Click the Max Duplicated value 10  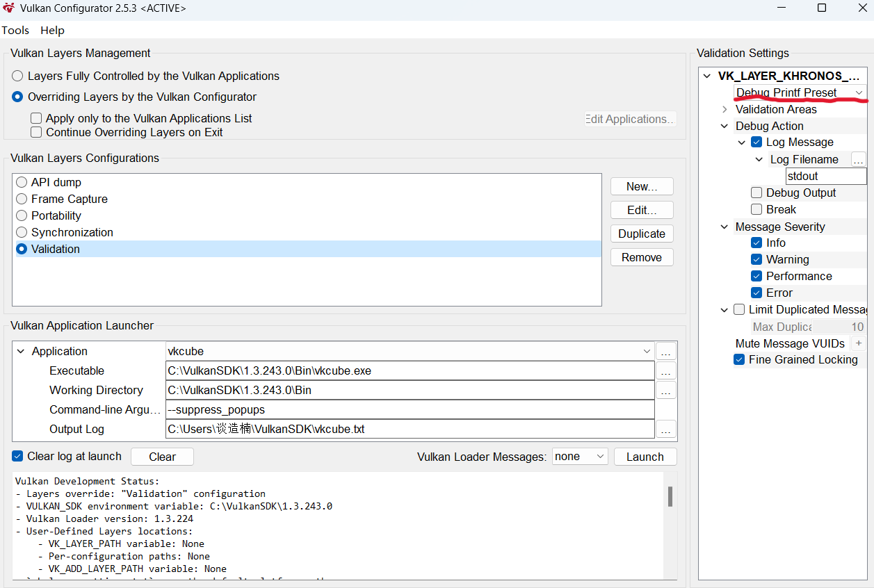coord(857,327)
